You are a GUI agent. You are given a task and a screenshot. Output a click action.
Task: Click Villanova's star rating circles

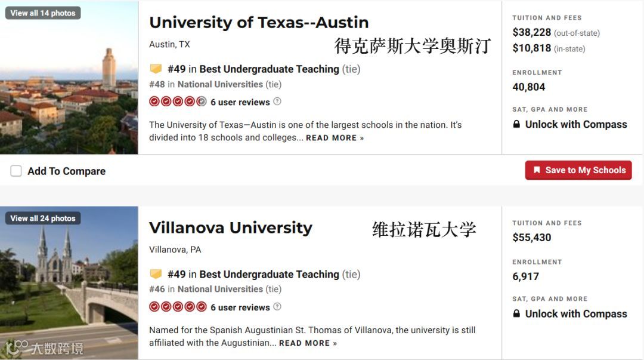pyautogui.click(x=178, y=306)
